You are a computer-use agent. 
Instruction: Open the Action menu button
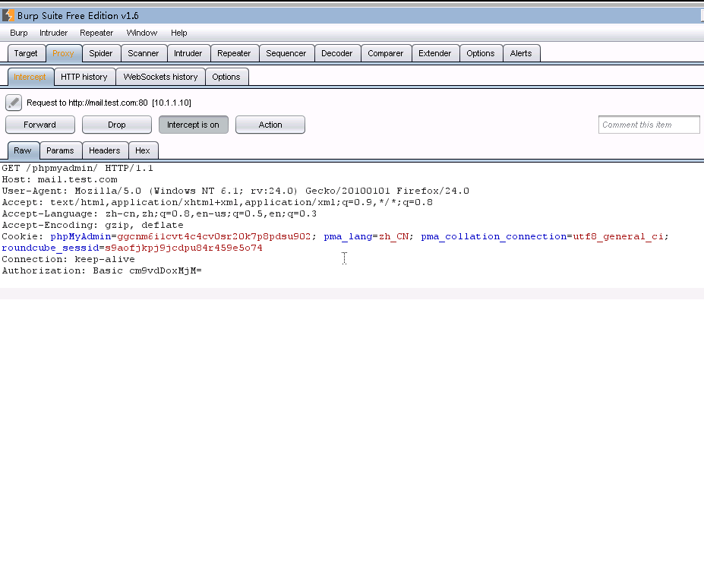click(270, 125)
